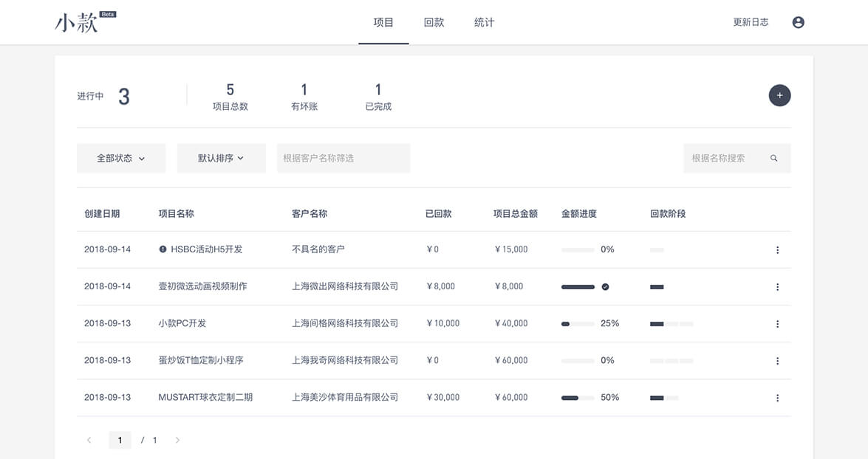Open project 蛋炒饭T恤定制小程序
This screenshot has height=459, width=868.
pyautogui.click(x=201, y=361)
